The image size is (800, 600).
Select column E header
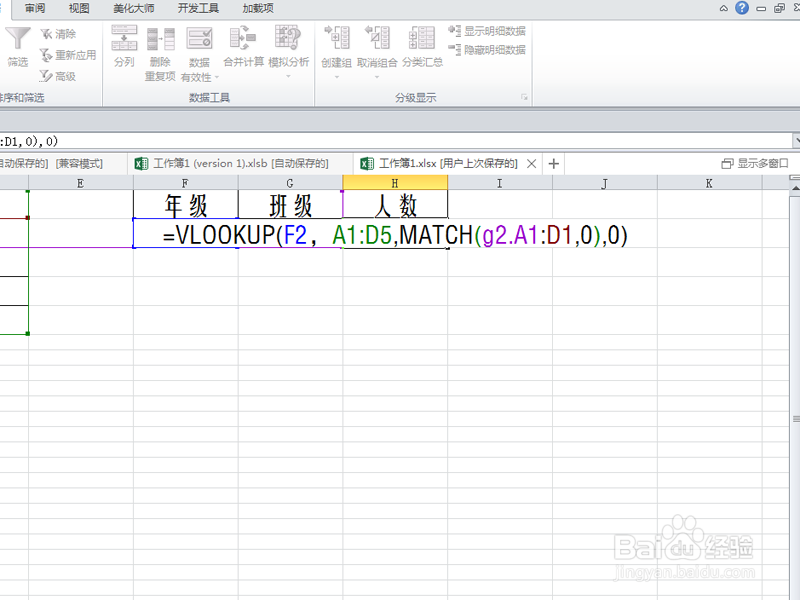coord(81,183)
